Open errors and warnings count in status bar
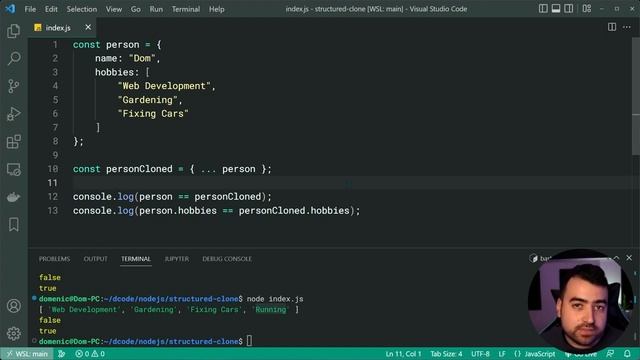Screen dimensions: 640x360 (90, 354)
